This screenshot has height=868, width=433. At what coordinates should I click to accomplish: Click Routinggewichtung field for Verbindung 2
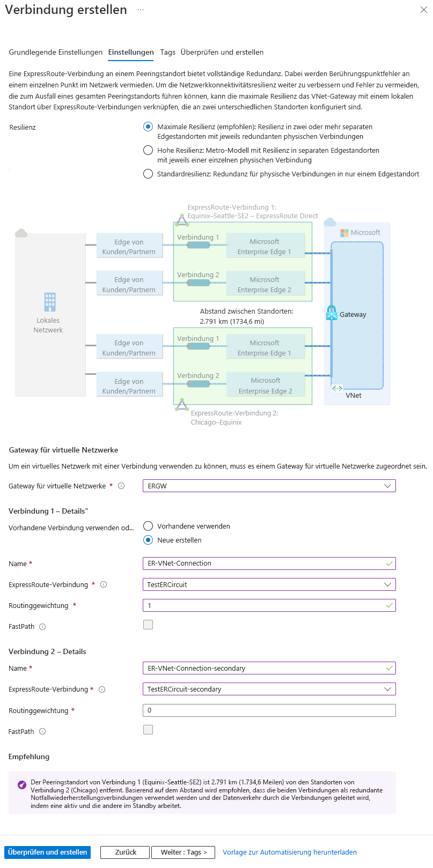[x=269, y=710]
